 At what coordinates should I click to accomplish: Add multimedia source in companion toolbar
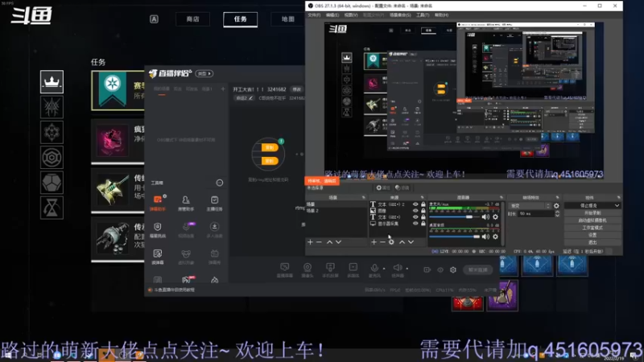coord(353,270)
